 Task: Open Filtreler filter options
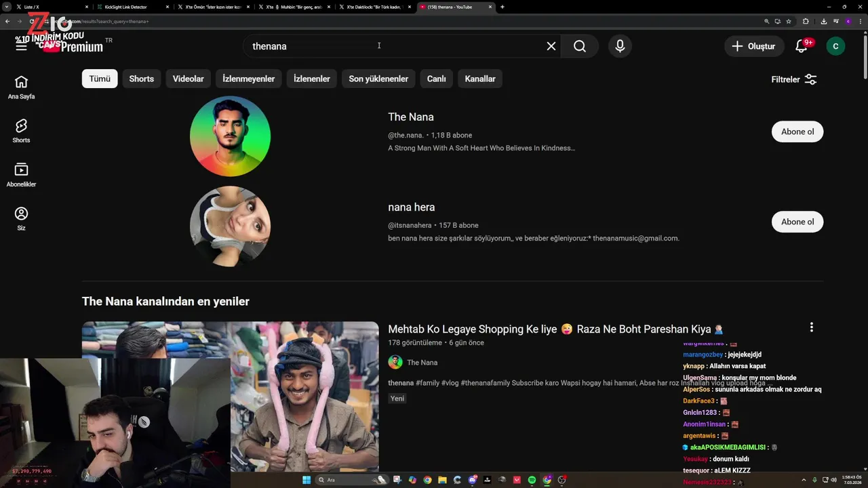coord(794,79)
